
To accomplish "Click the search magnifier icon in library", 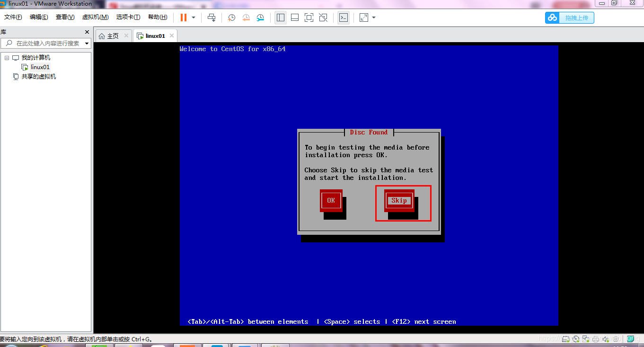I will (9, 43).
